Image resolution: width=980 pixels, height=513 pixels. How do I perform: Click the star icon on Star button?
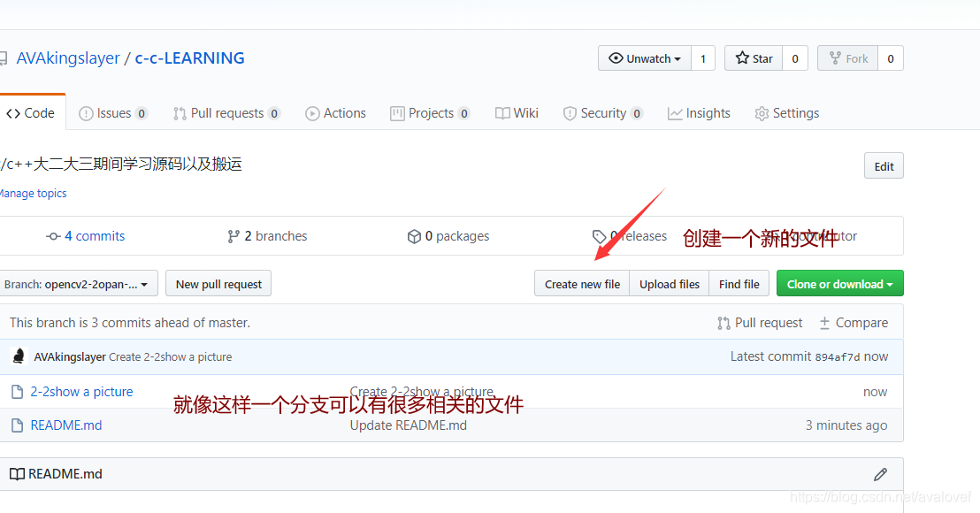click(x=742, y=58)
